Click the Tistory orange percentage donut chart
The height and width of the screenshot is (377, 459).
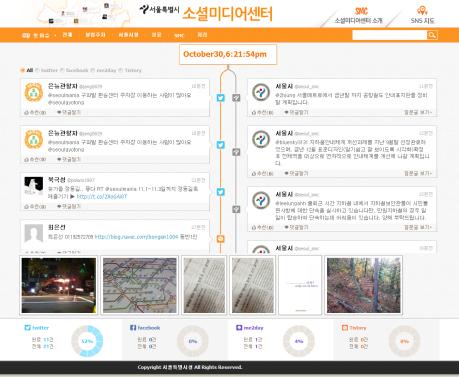click(404, 341)
